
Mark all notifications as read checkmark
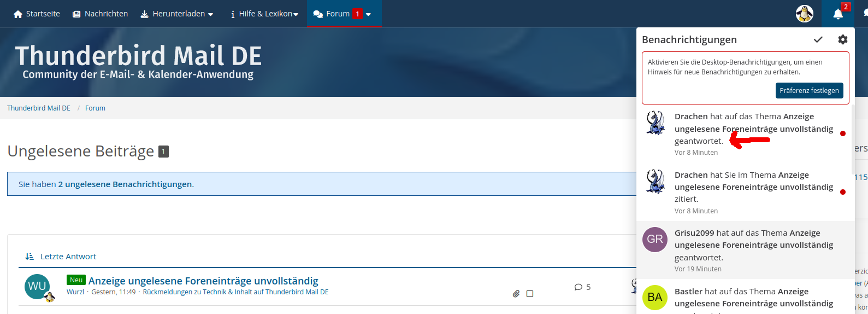(818, 39)
